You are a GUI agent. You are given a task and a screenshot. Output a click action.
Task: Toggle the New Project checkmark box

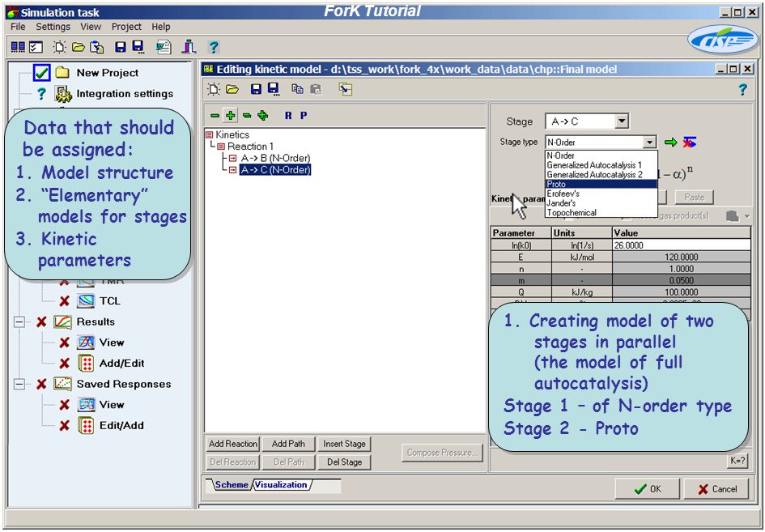(42, 73)
